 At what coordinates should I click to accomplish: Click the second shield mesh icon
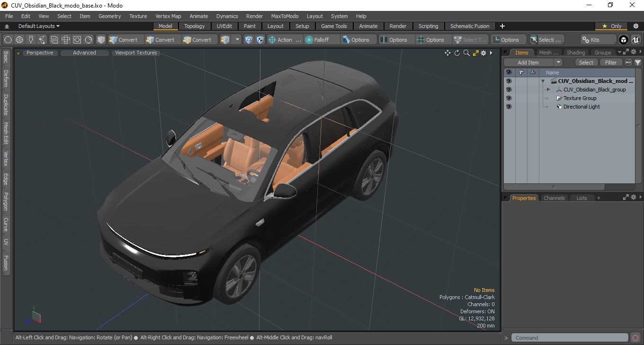(260, 40)
